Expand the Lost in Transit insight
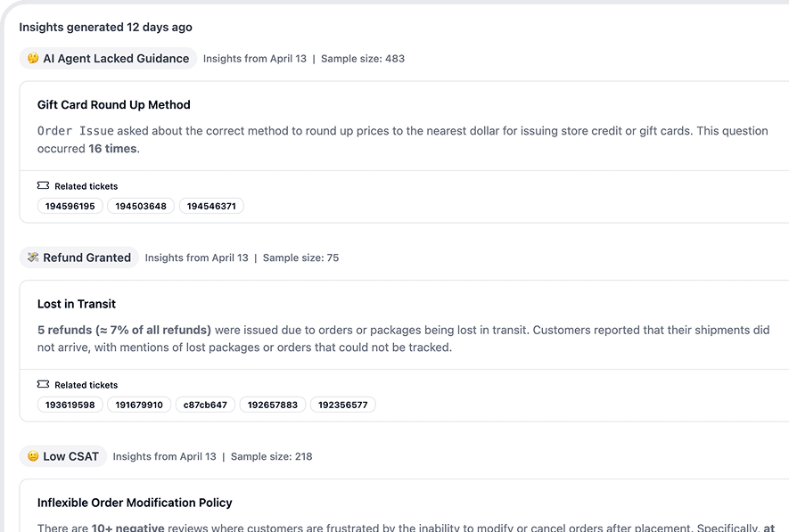Viewport: 789px width, 532px height. coord(76,304)
